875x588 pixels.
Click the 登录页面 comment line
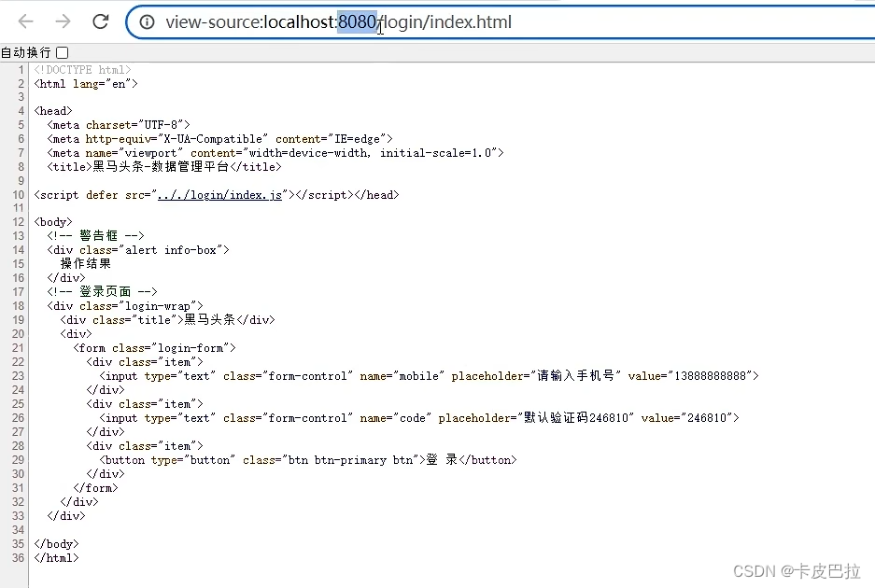tap(102, 291)
